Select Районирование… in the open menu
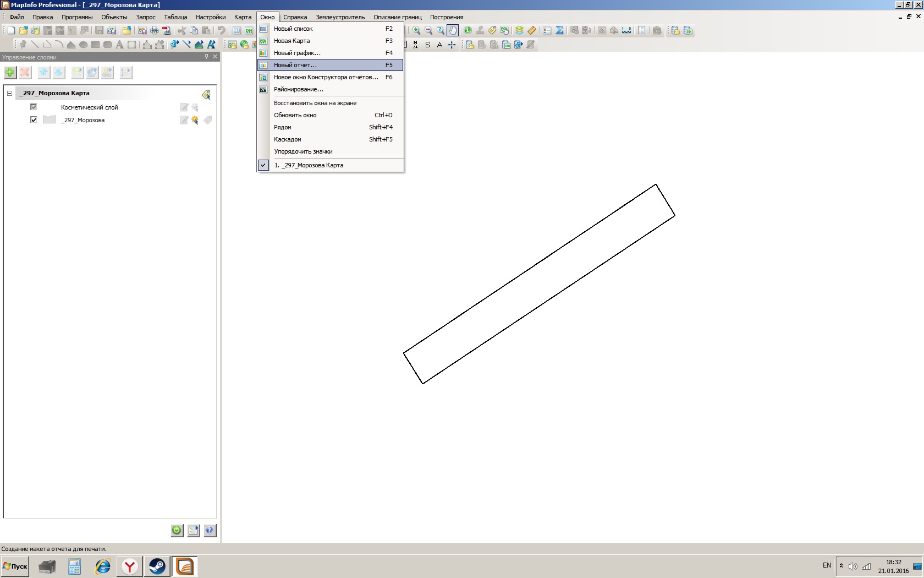Screen dimensions: 924x578 pos(299,89)
